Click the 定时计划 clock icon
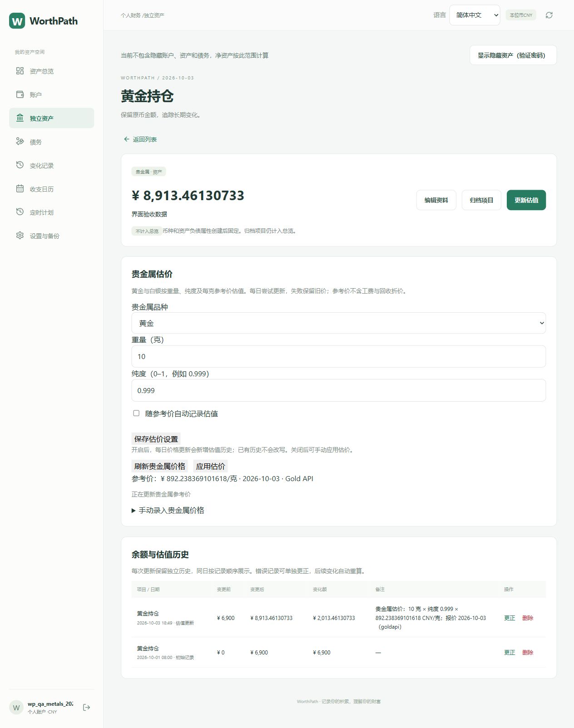 20,212
